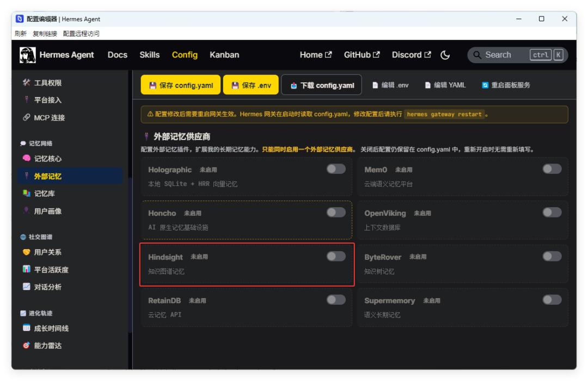
Task: Open the GitHub external link
Action: click(362, 55)
